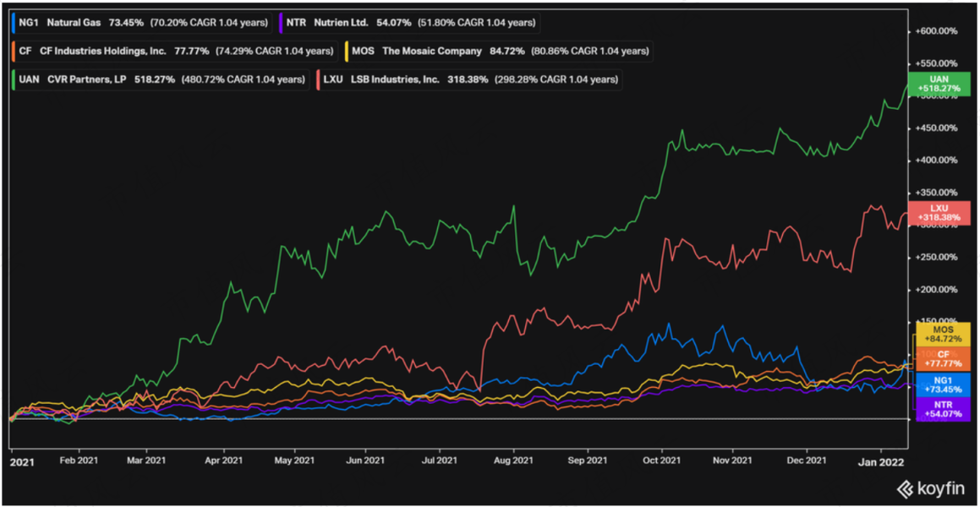Click the green color bar beside UAN
The width and height of the screenshot is (980, 507).
[x=14, y=79]
